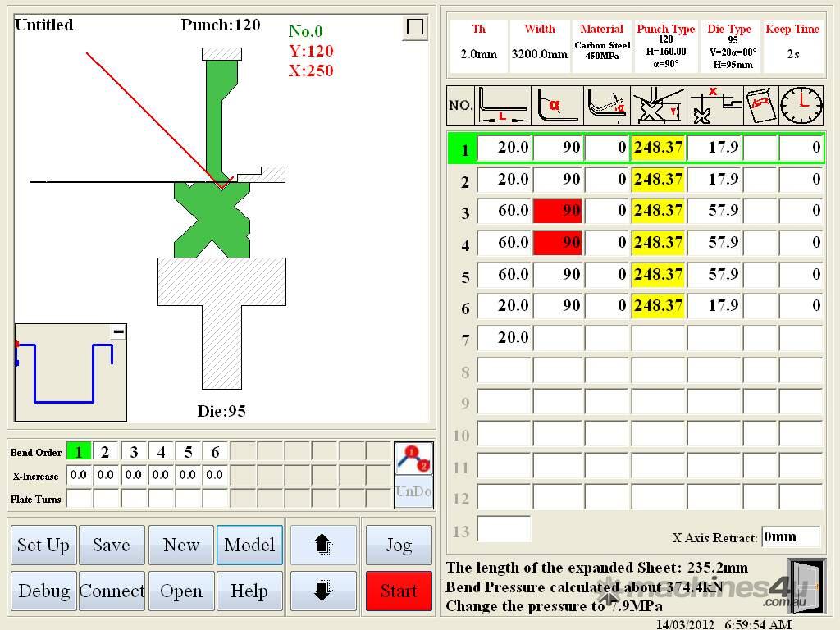Click the bend order sequence icon
This screenshot has width=840, height=630.
[x=413, y=459]
